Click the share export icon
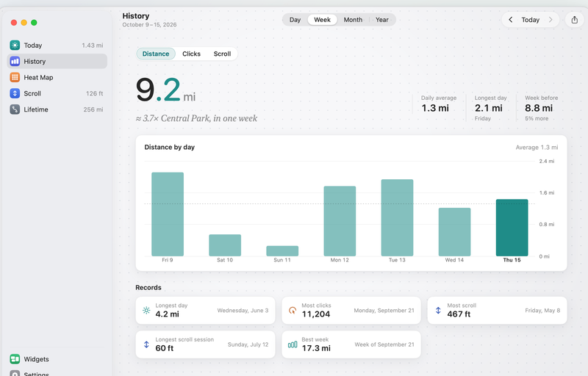The image size is (588, 376). coord(575,20)
